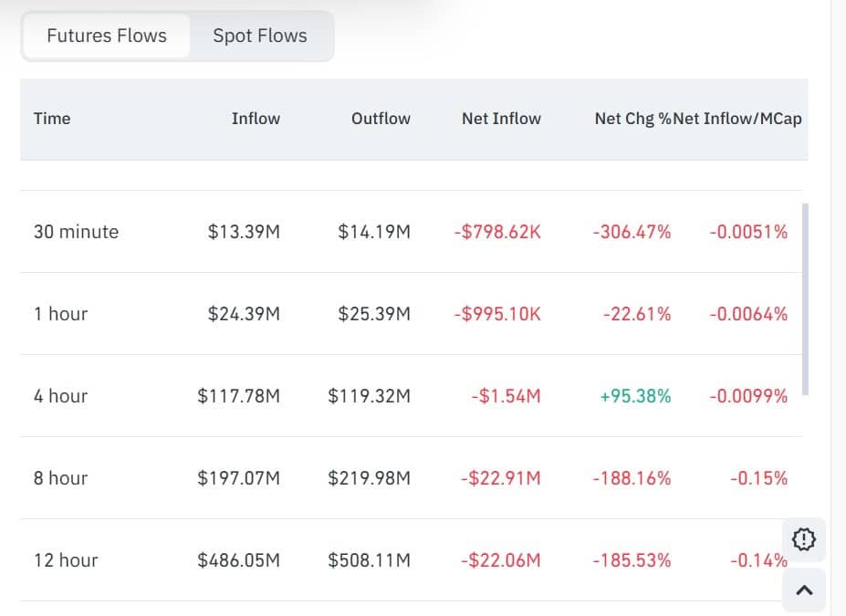Click the Time column header

point(52,119)
